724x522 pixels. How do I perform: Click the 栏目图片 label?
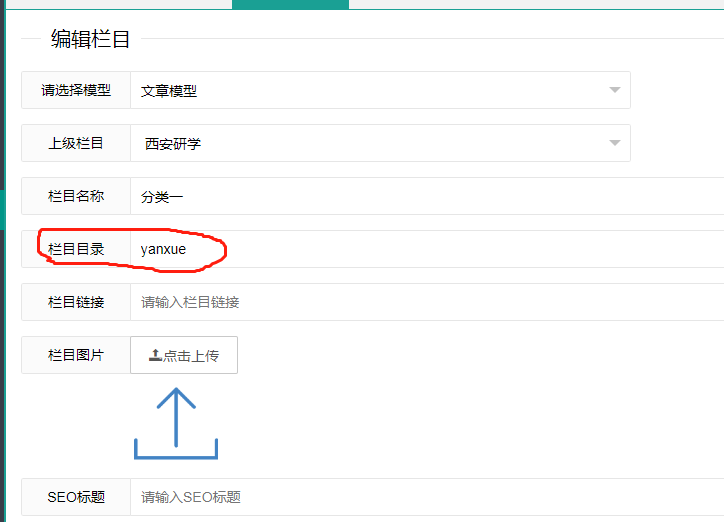76,355
